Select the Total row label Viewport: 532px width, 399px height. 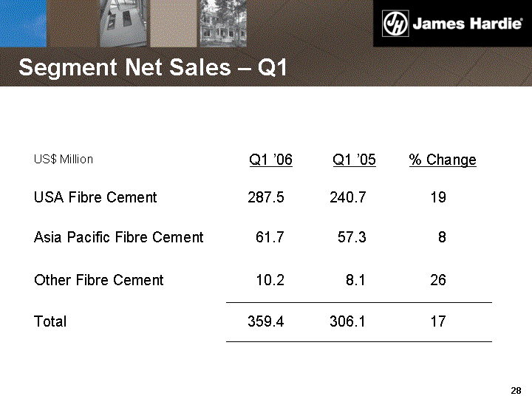point(50,321)
